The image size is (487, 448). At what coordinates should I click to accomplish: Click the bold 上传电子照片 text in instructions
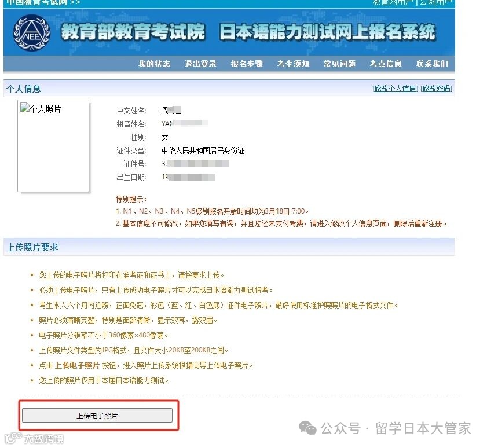[77, 365]
